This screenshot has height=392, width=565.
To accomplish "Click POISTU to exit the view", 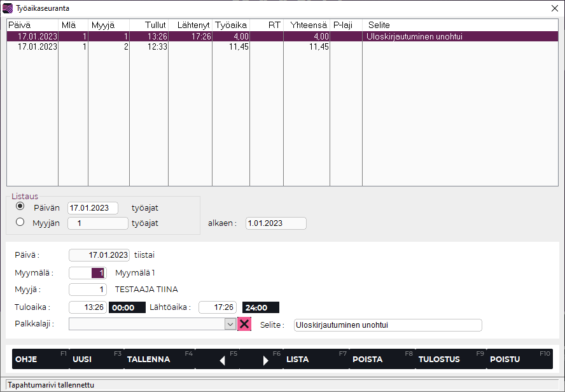I will [x=505, y=359].
